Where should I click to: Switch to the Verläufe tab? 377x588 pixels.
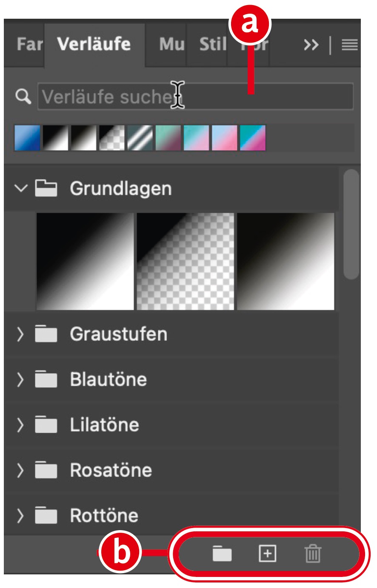[94, 44]
